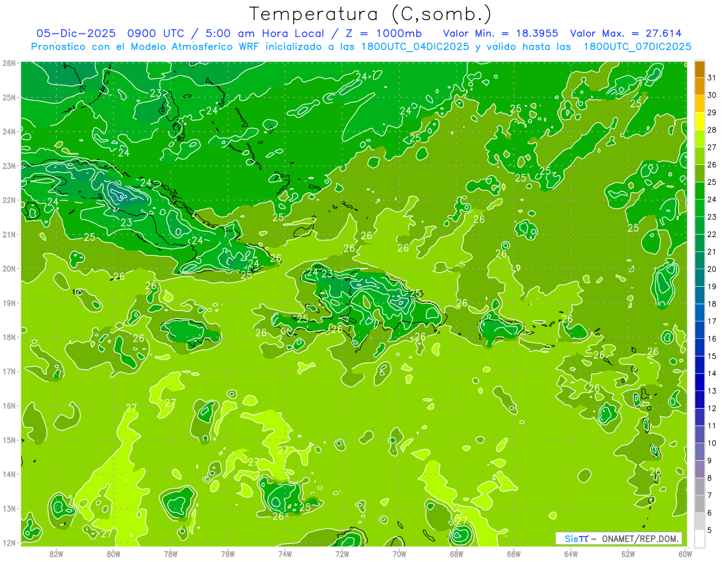Click the '74W' longitude axis label
This screenshot has height=562, width=728.
click(x=285, y=554)
